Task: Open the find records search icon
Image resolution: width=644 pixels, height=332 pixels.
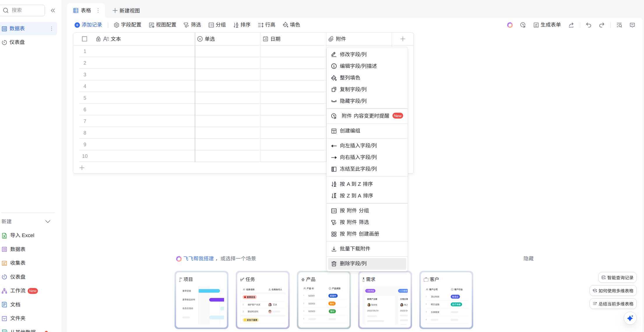Action: coord(619,25)
